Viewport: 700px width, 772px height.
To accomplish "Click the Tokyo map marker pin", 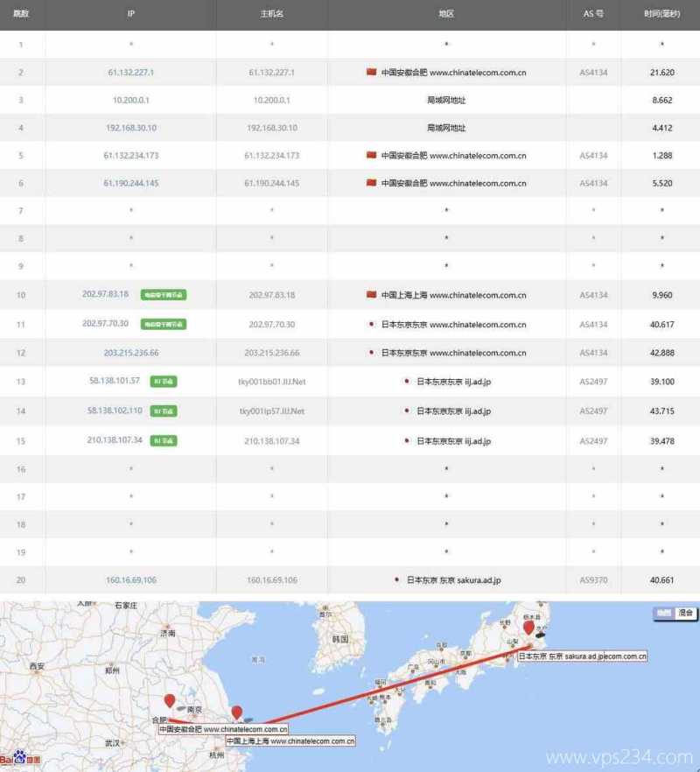I will pos(529,627).
